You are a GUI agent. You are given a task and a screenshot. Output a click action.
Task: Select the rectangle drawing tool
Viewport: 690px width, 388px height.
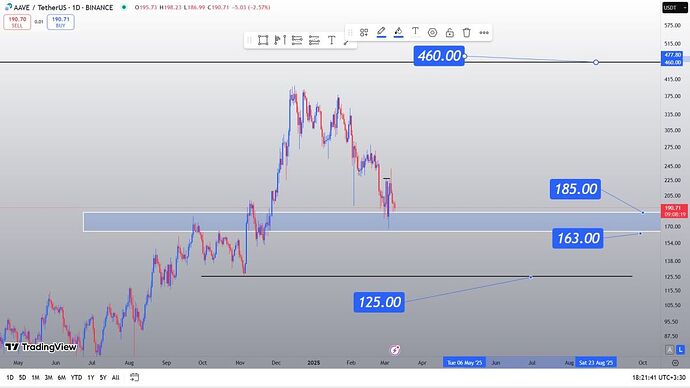click(263, 40)
